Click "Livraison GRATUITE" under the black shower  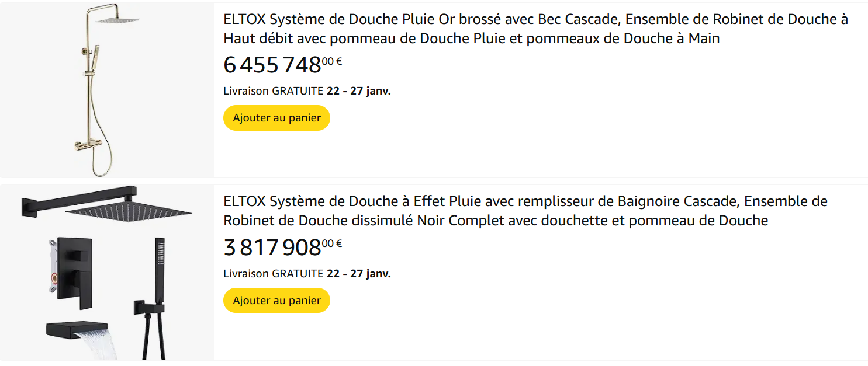pos(273,273)
